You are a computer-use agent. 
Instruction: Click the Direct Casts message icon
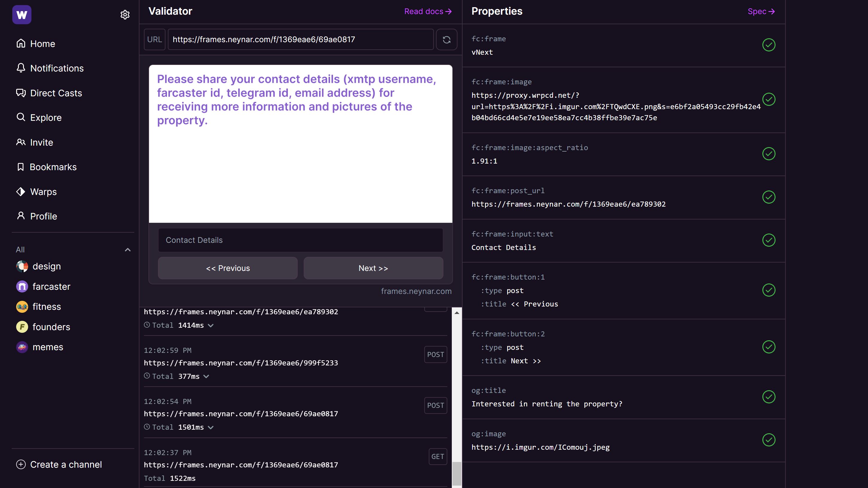tap(21, 93)
